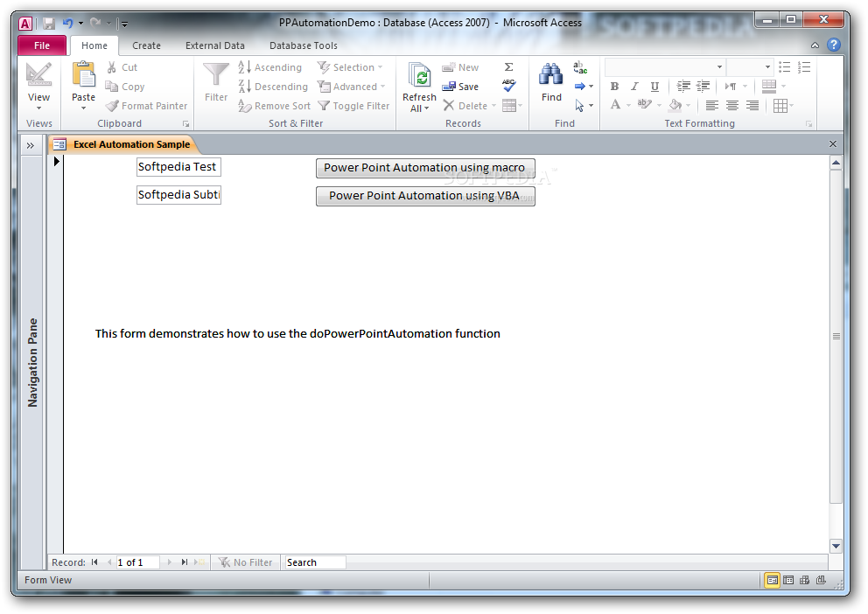Switch to the Database Tools tab

tap(304, 45)
